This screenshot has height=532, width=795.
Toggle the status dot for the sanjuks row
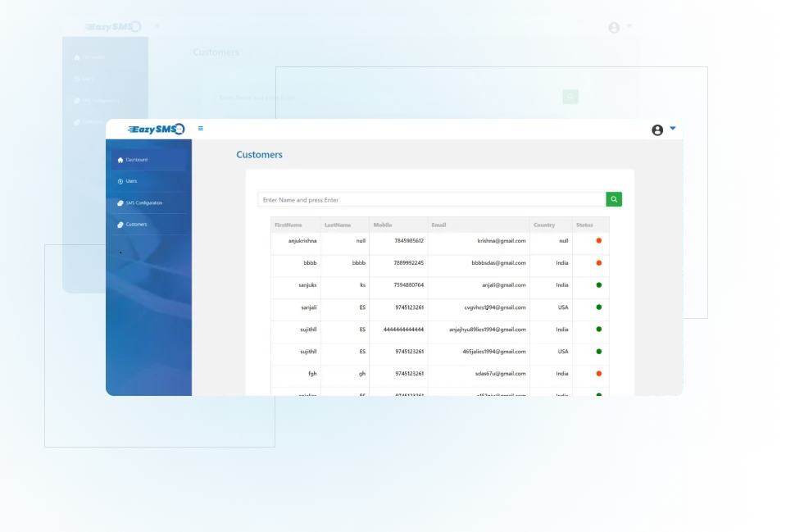598,285
